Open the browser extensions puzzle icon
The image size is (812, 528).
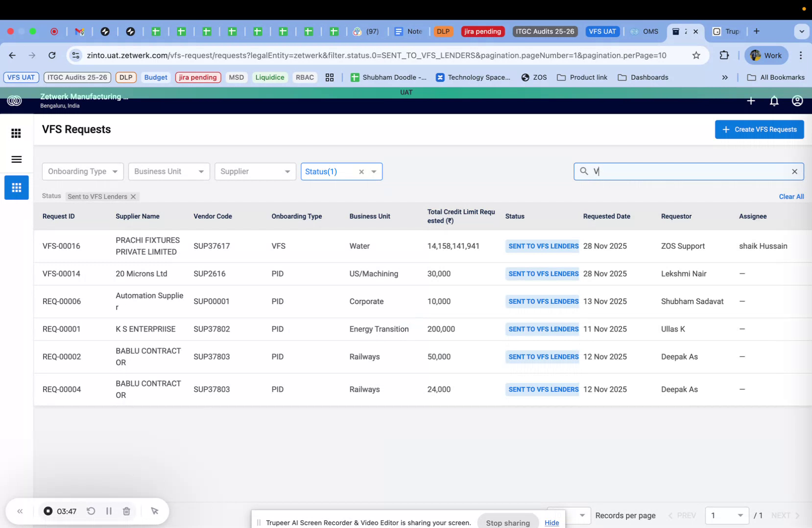[x=724, y=55]
